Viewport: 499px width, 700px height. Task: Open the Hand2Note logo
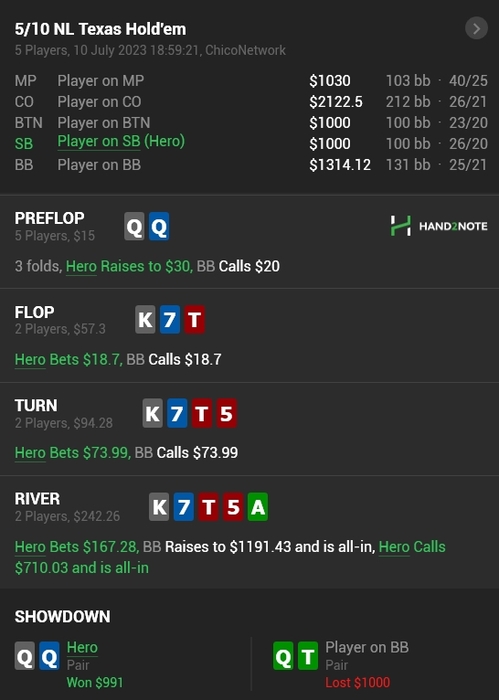point(439,226)
